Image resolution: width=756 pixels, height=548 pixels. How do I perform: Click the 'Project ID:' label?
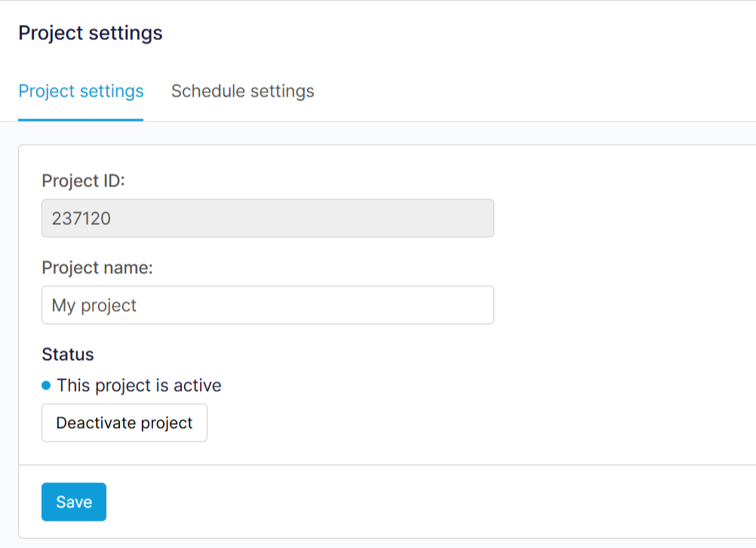[83, 181]
